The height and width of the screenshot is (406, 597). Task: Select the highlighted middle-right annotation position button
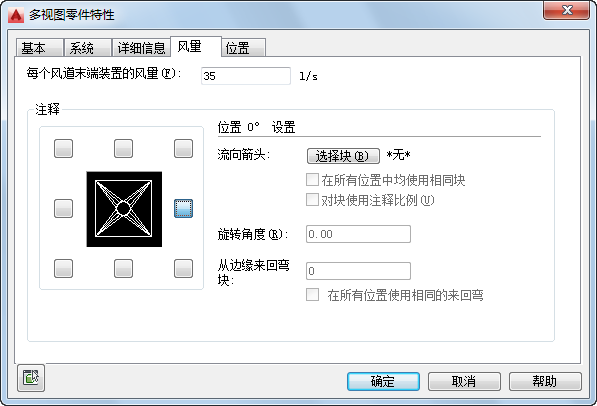pyautogui.click(x=184, y=208)
